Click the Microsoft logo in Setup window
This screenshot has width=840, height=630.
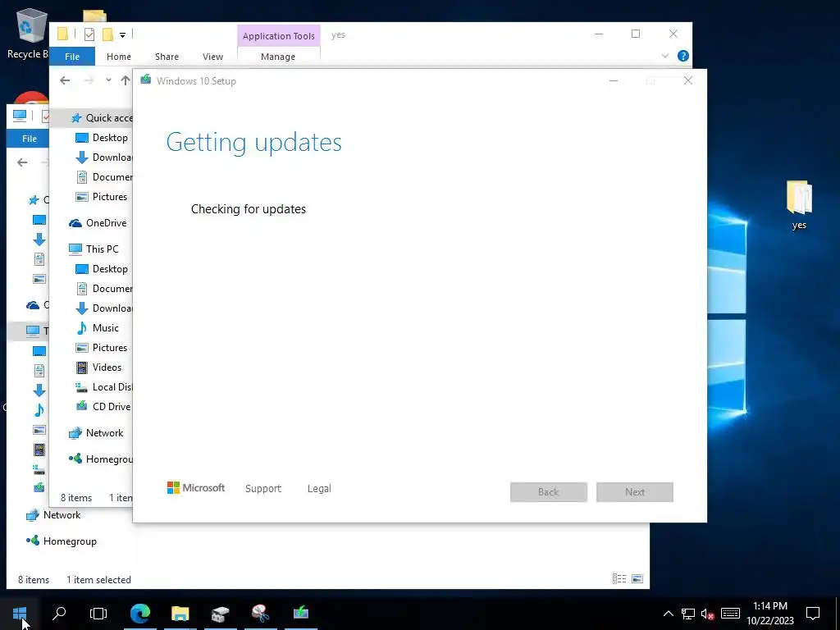point(196,488)
